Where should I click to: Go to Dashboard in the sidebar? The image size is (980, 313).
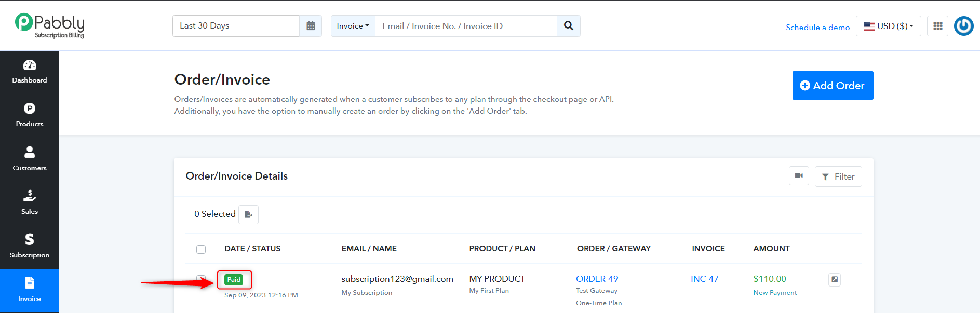coord(30,72)
